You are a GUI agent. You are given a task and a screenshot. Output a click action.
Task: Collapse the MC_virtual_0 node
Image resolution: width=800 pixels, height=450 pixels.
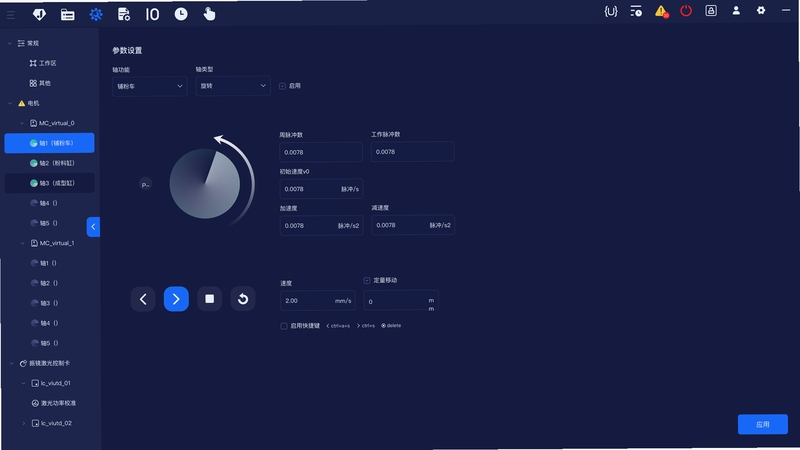(x=22, y=123)
